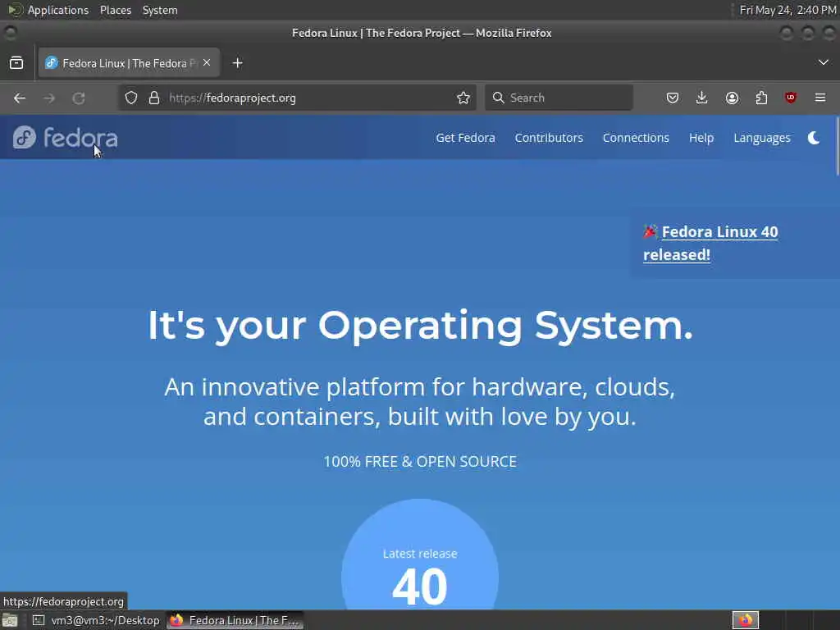Screen dimensions: 840x630
Task: Open the System menu
Action: (x=160, y=10)
